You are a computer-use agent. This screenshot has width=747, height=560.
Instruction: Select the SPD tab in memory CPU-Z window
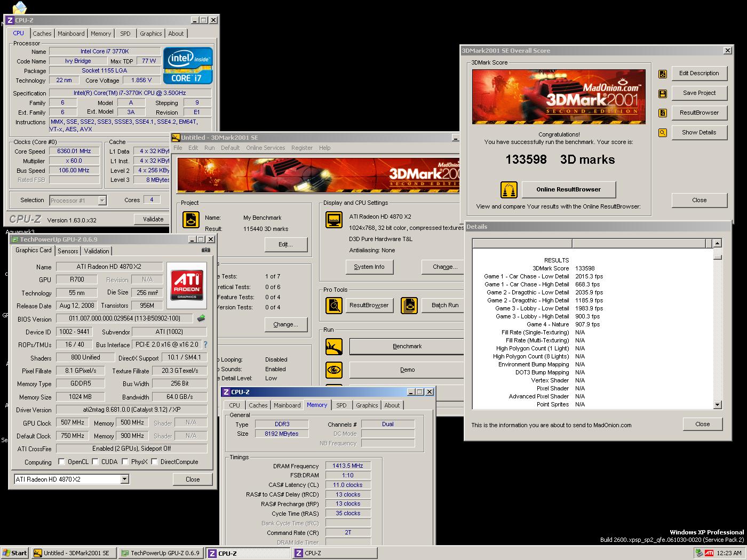click(341, 405)
